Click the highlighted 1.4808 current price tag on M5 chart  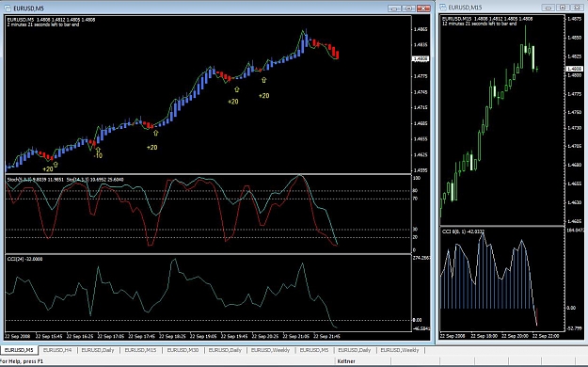(x=421, y=59)
